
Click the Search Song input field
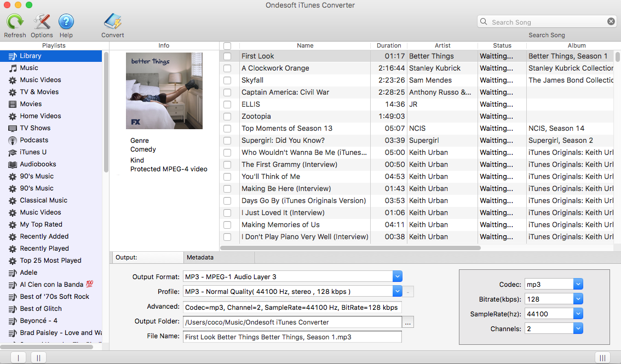point(547,22)
